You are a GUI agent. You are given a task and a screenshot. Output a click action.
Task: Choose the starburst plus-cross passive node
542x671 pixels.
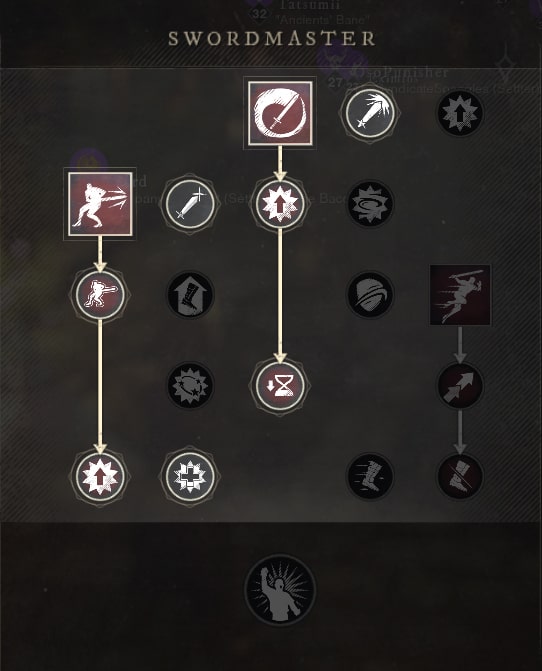(x=190, y=476)
